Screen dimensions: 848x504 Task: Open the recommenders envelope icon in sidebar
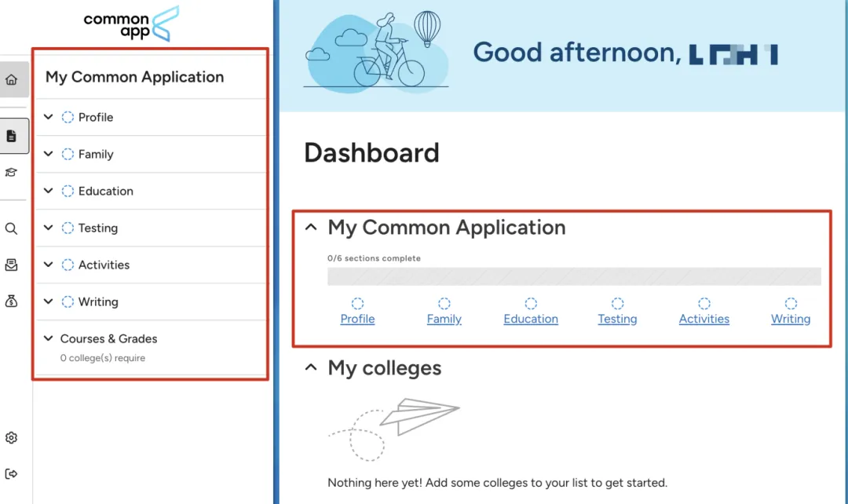pyautogui.click(x=11, y=265)
